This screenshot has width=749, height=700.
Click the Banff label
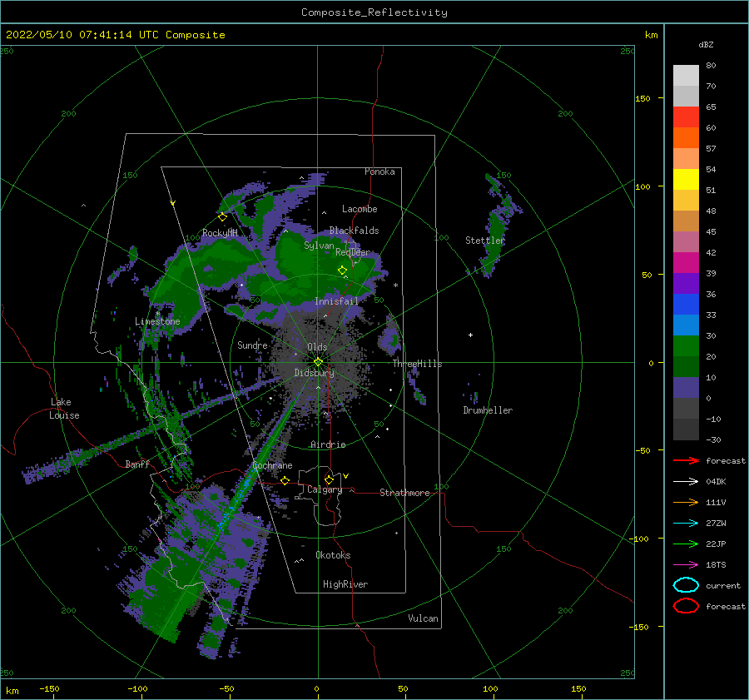point(137,464)
